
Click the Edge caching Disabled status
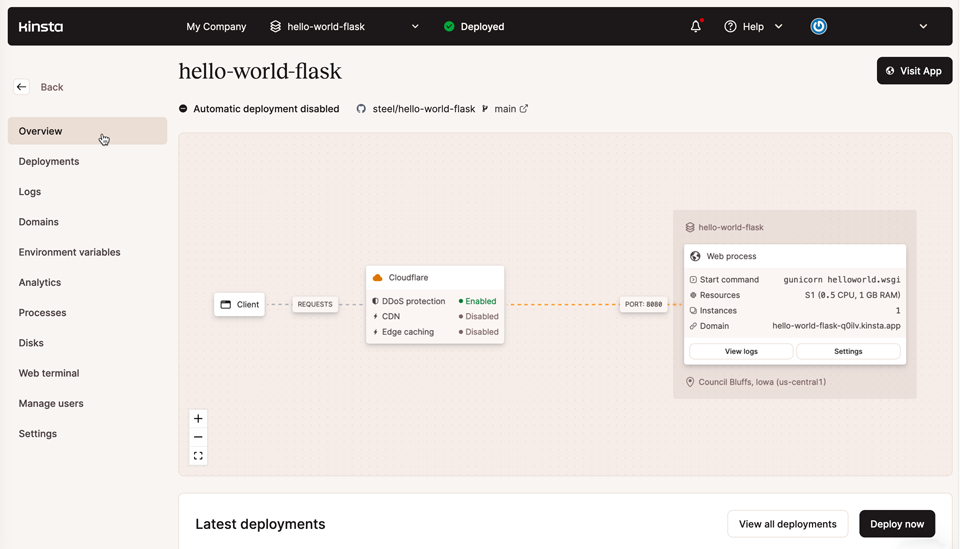(x=479, y=332)
